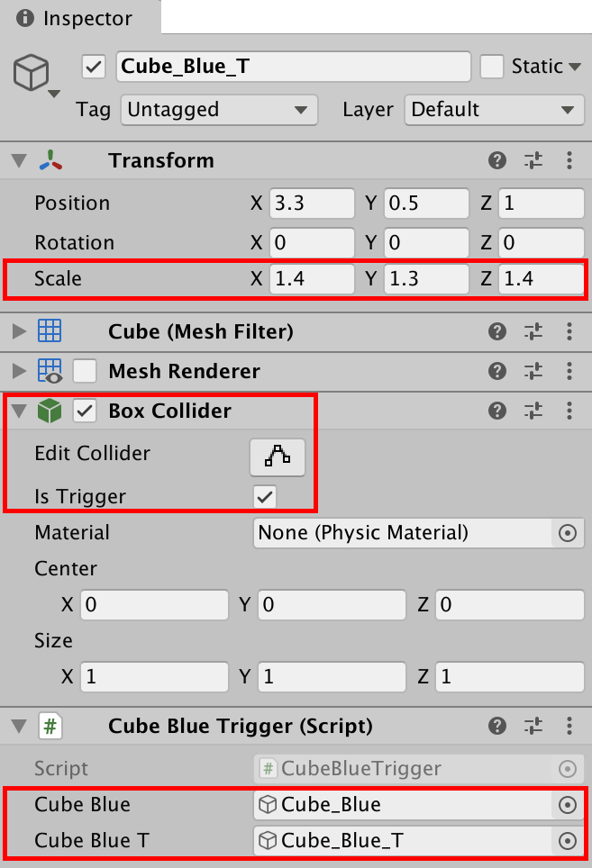Open Transform component help icon

(496, 161)
